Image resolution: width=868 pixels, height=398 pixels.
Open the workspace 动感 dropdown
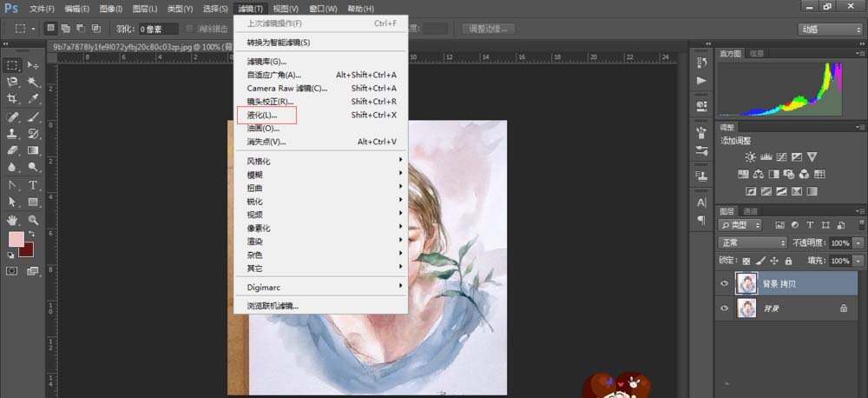830,30
